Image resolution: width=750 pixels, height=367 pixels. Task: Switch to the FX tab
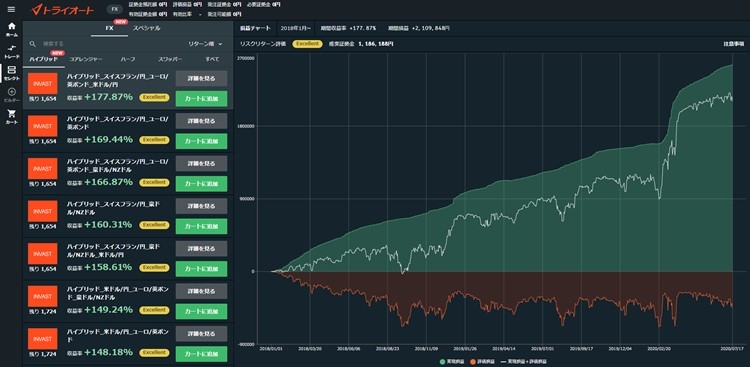[109, 28]
